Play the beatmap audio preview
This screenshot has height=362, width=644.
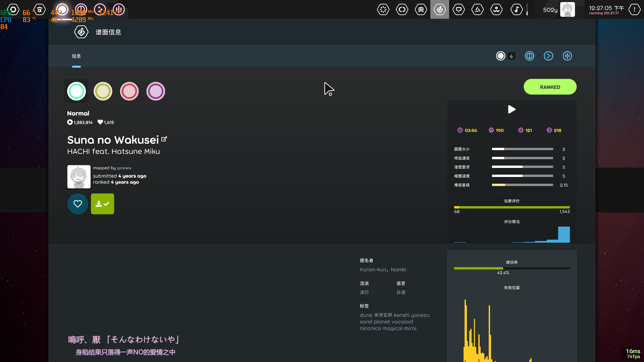point(512,109)
